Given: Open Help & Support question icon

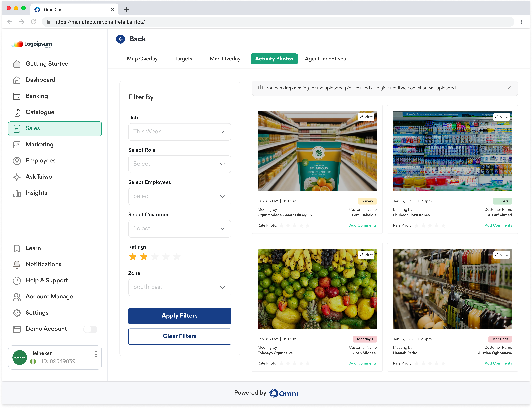Looking at the screenshot, I should coord(17,281).
